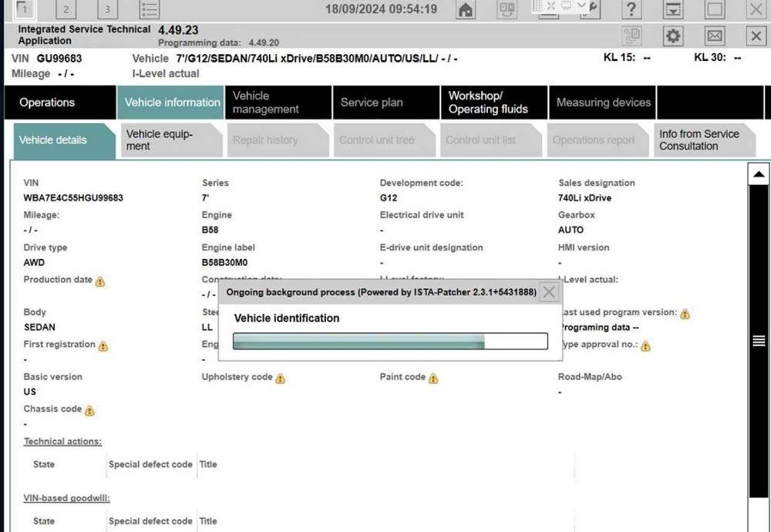Open the Vehicle equipment sub-tab
This screenshot has width=771, height=532.
click(x=172, y=140)
